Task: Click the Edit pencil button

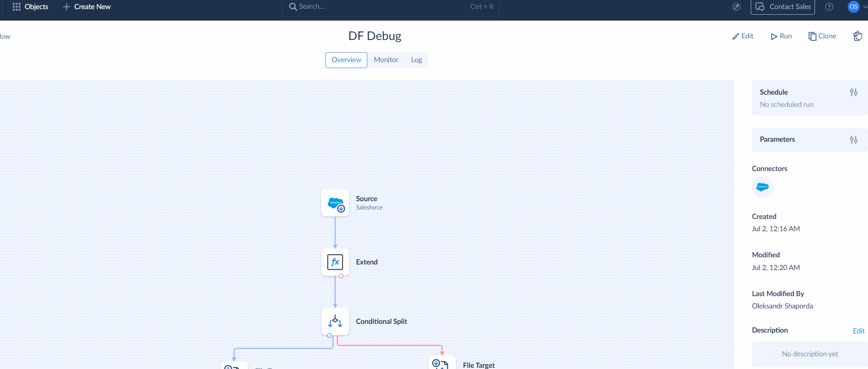Action: (x=743, y=36)
